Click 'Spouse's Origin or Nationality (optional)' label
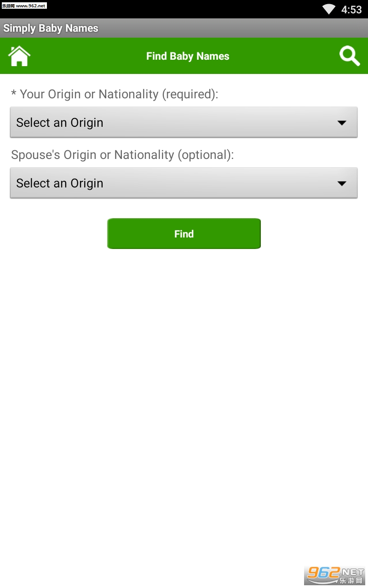Screen dimensions: 368x588 122,155
